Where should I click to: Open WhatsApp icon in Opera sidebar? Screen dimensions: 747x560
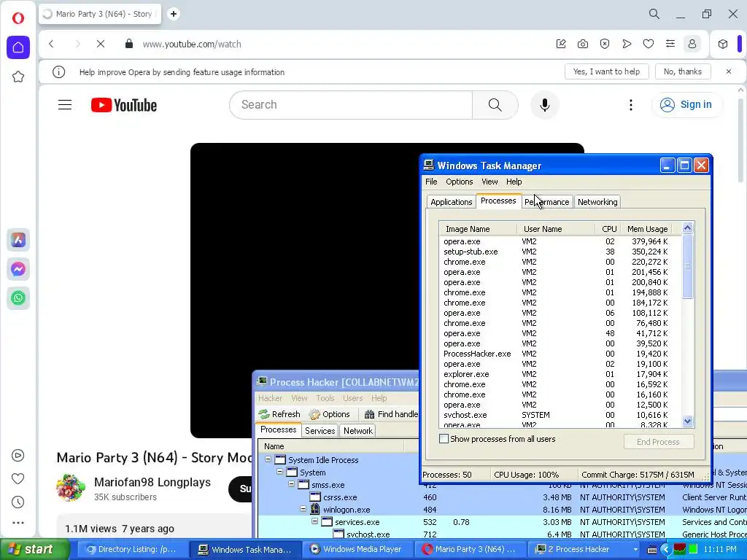[x=18, y=298]
